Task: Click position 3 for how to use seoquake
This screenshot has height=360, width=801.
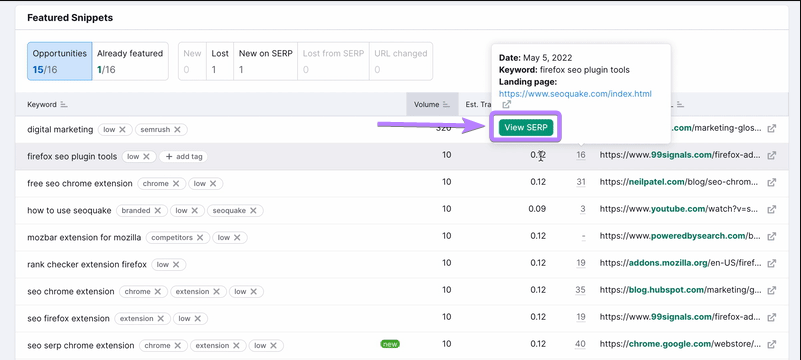Action: pyautogui.click(x=583, y=209)
